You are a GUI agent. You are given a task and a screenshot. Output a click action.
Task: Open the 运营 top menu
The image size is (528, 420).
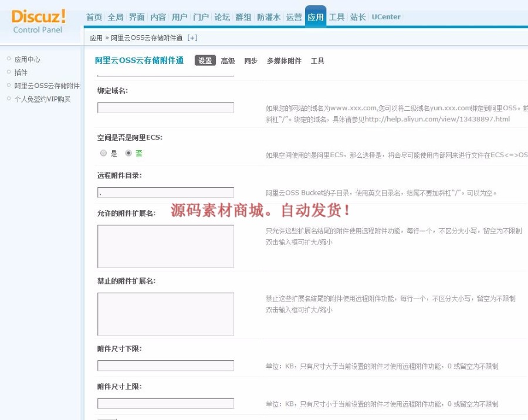tap(294, 17)
